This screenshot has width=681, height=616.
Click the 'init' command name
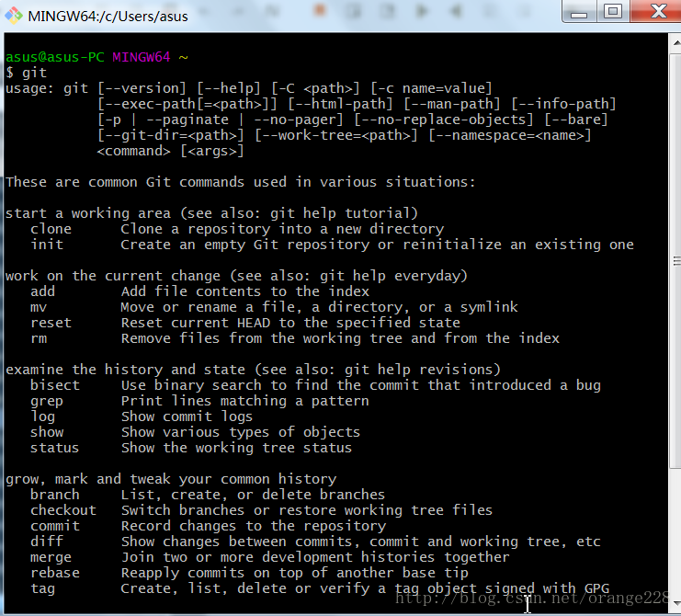47,245
